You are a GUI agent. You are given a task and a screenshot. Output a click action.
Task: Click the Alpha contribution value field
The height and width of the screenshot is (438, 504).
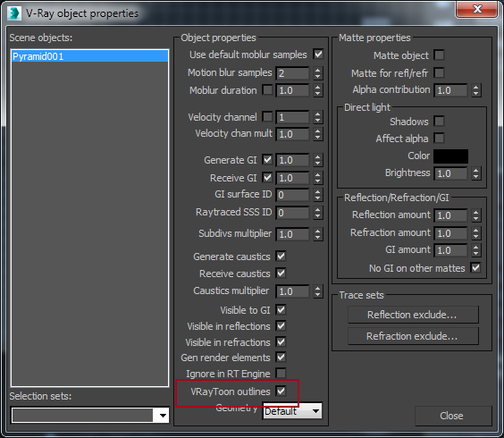coord(450,90)
